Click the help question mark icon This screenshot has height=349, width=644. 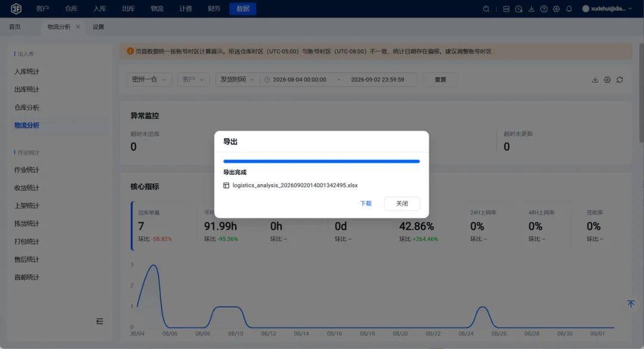[544, 8]
